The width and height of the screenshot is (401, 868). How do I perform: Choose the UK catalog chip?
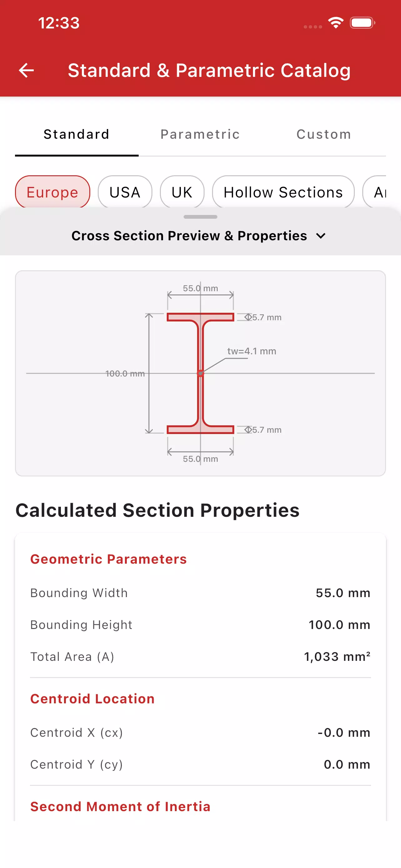coord(182,192)
